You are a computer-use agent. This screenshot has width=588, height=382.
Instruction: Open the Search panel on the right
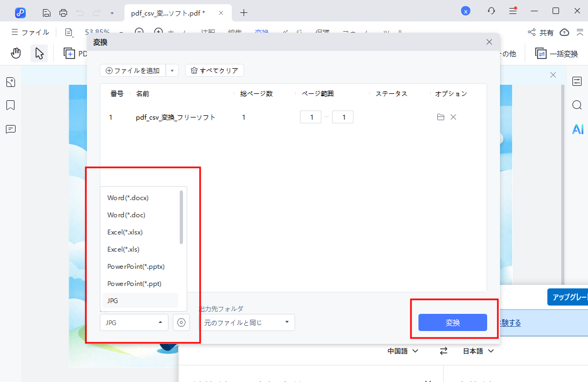[x=577, y=105]
